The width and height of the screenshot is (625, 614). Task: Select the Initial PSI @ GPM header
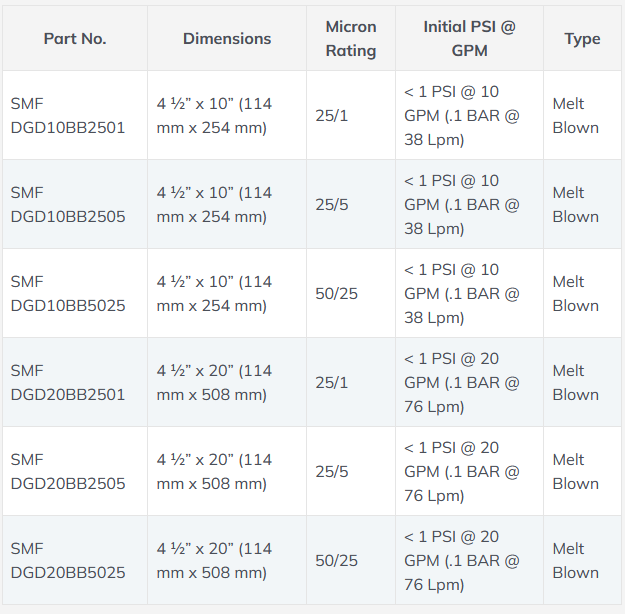click(x=469, y=39)
